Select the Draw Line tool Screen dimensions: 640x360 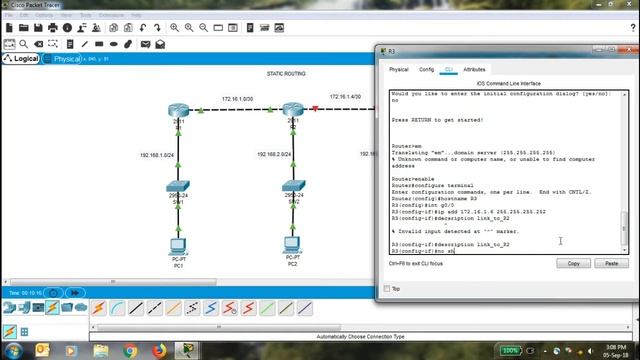click(x=84, y=44)
